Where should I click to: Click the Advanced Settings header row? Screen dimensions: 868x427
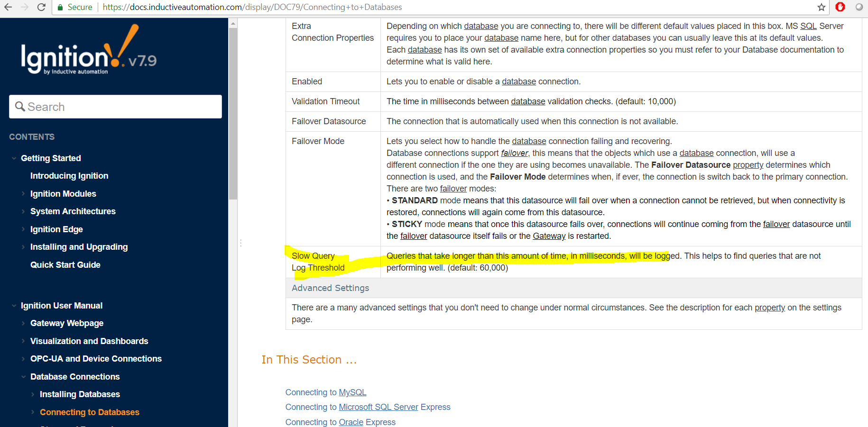click(x=573, y=288)
